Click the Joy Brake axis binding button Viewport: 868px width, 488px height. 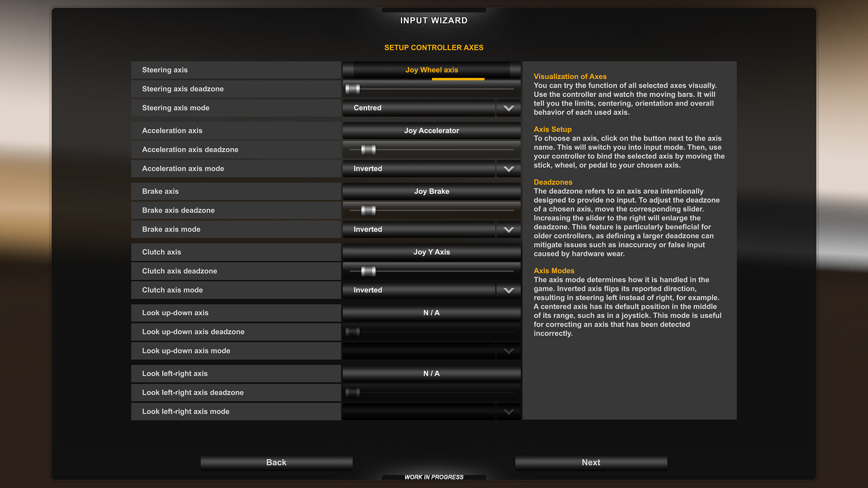[x=431, y=191]
